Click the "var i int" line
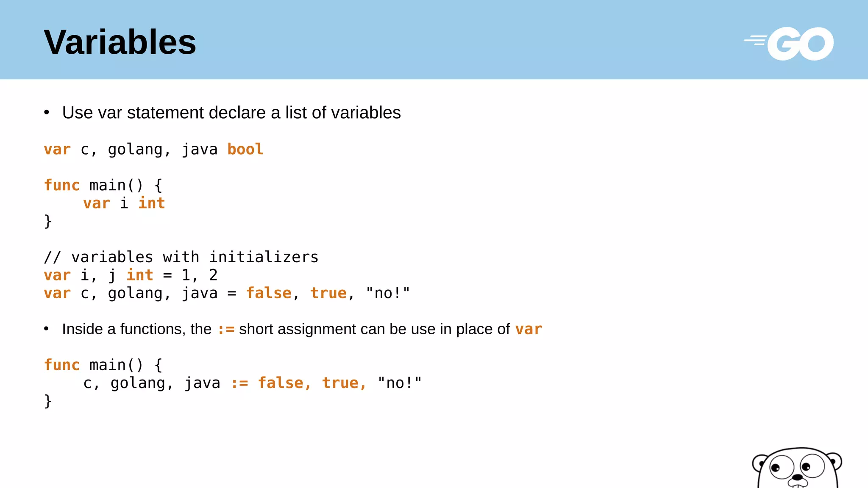Viewport: 868px width, 488px height. (124, 203)
